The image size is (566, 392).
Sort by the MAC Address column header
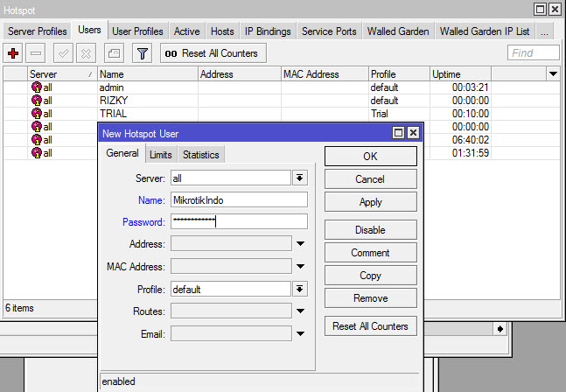click(x=325, y=74)
